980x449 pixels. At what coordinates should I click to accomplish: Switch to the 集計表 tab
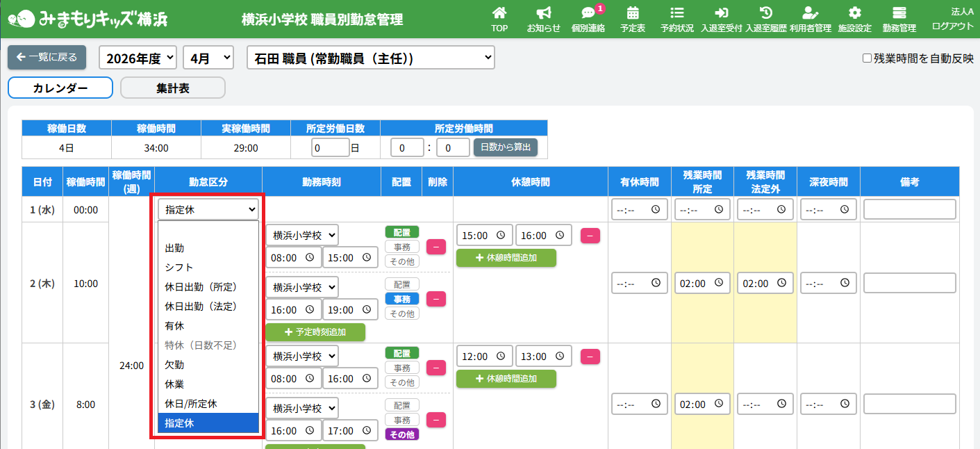(173, 88)
